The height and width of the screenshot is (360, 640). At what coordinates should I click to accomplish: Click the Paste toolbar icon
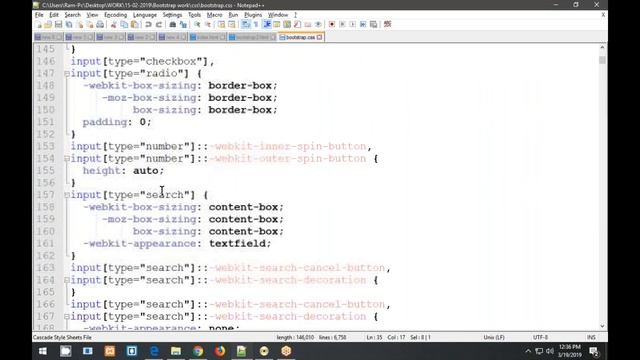[x=134, y=24]
